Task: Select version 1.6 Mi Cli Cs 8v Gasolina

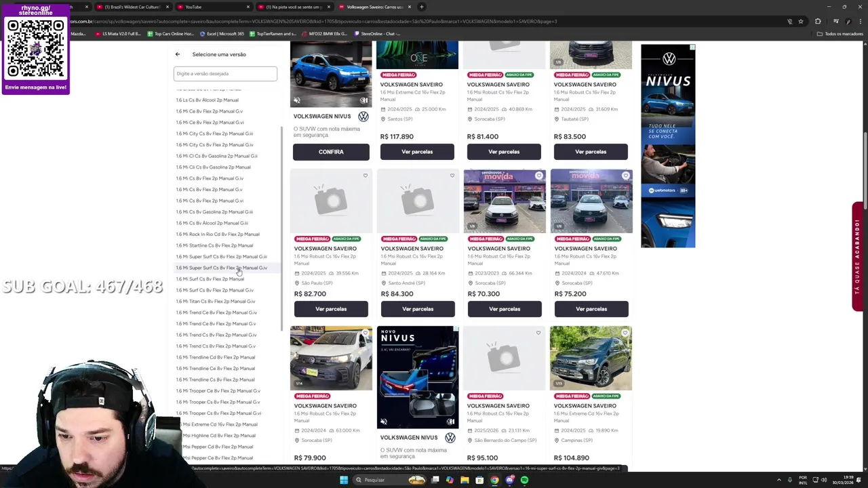Action: click(213, 167)
